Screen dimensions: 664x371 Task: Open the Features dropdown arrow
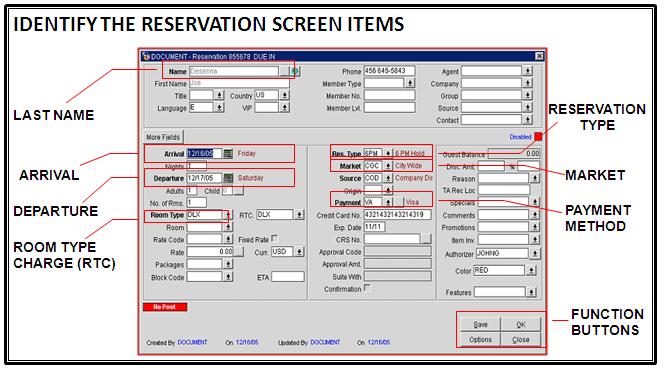[531, 292]
